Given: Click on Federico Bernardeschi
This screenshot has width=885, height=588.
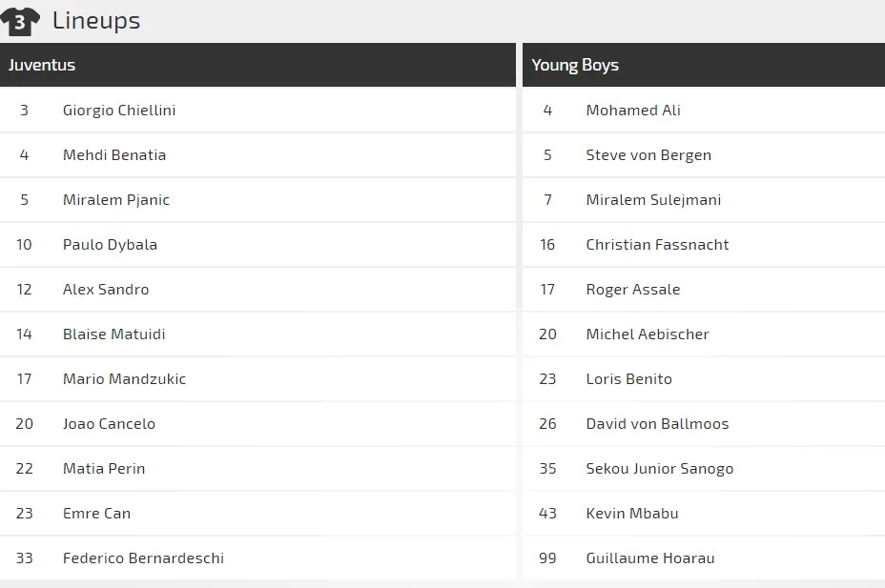Looking at the screenshot, I should pos(143,558).
